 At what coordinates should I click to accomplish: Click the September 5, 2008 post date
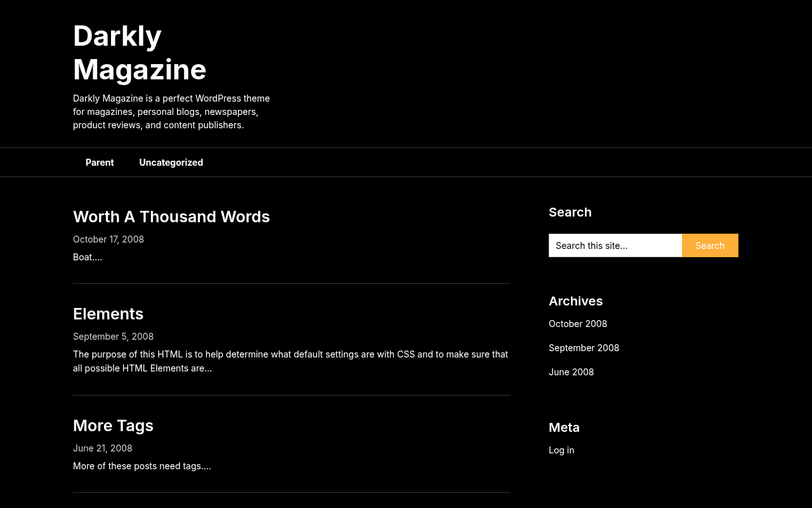tap(114, 337)
